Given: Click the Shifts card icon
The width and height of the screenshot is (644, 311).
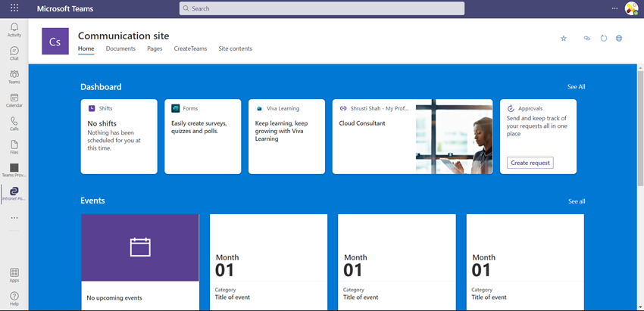Looking at the screenshot, I should [92, 108].
